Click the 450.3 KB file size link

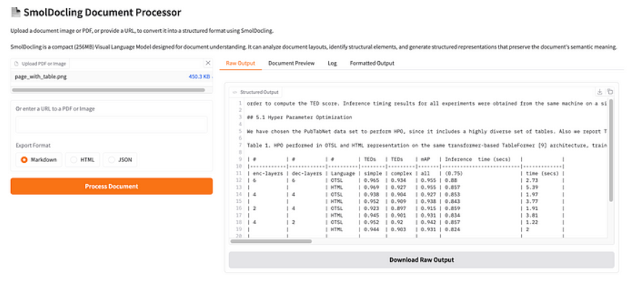199,76
